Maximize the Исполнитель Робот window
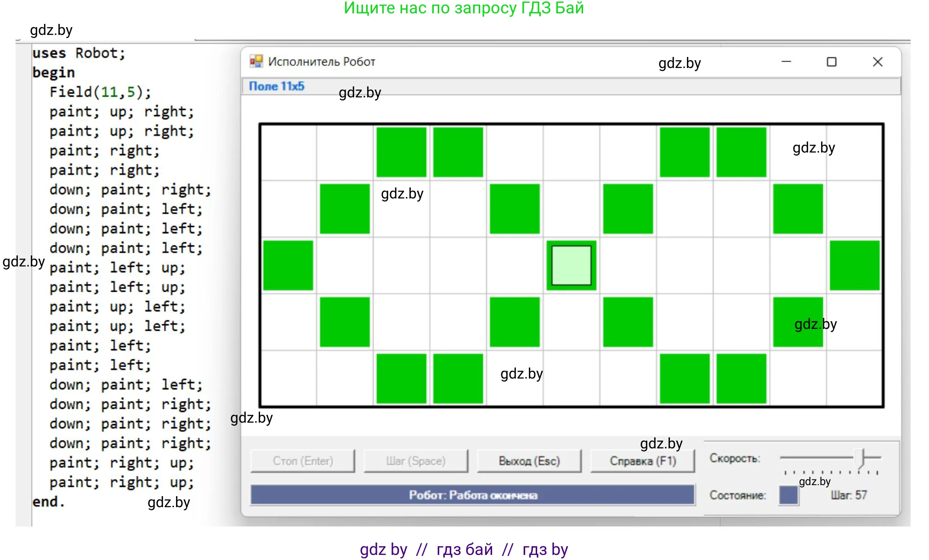The width and height of the screenshot is (929, 560). [x=831, y=62]
